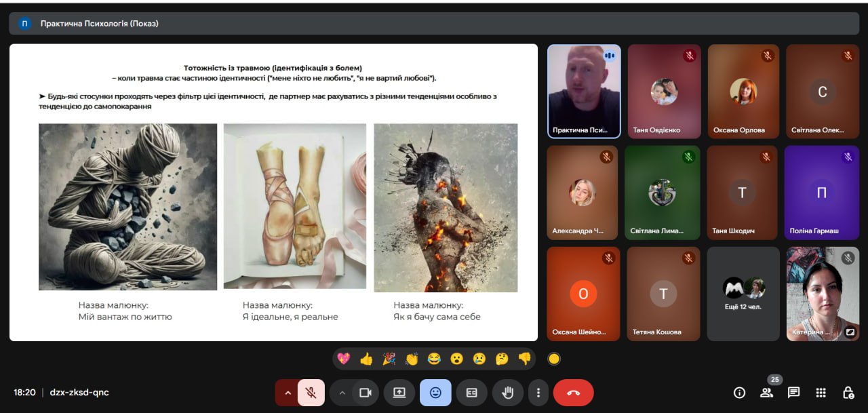
Task: Click the present screen icon
Action: coord(399,393)
